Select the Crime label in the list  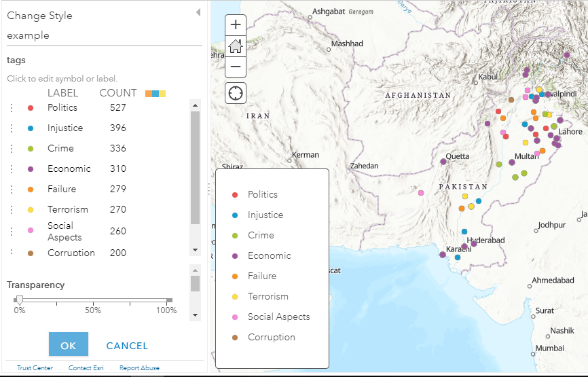[60, 148]
